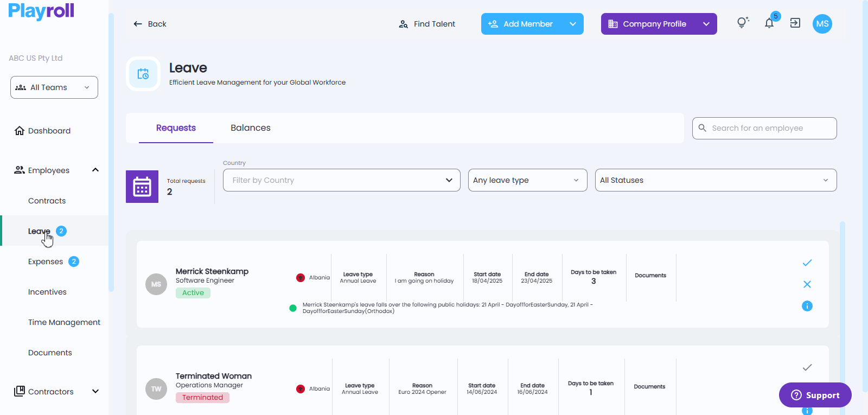Open the Filter by Country dropdown
Viewport: 868px width, 415px height.
tap(342, 180)
